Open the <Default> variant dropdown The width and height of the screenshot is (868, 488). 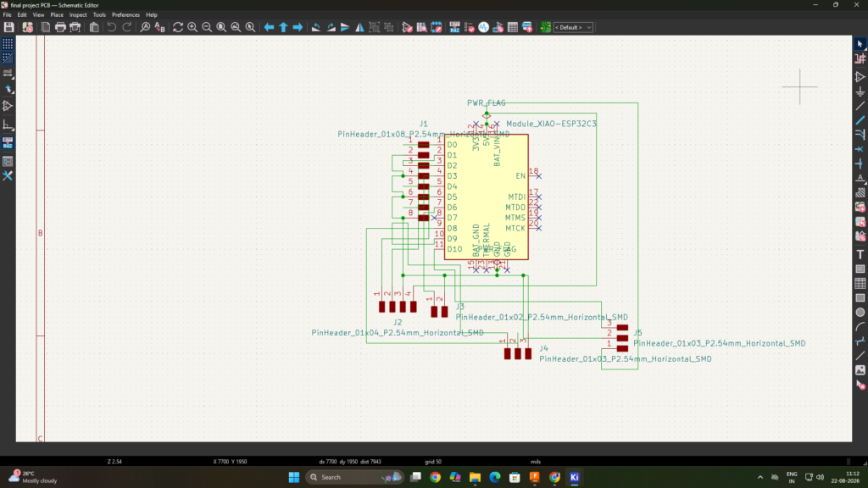574,27
